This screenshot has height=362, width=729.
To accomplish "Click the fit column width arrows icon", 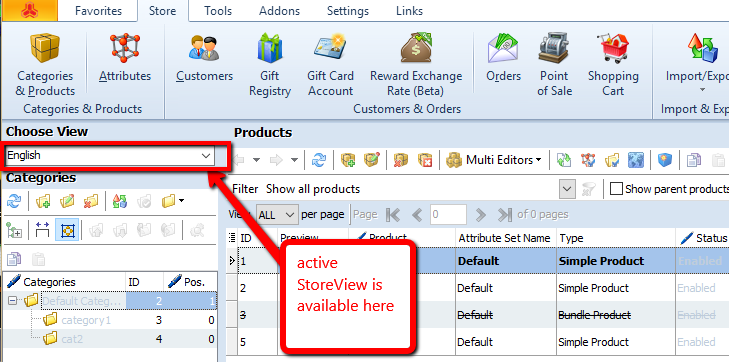I will pyautogui.click(x=42, y=230).
